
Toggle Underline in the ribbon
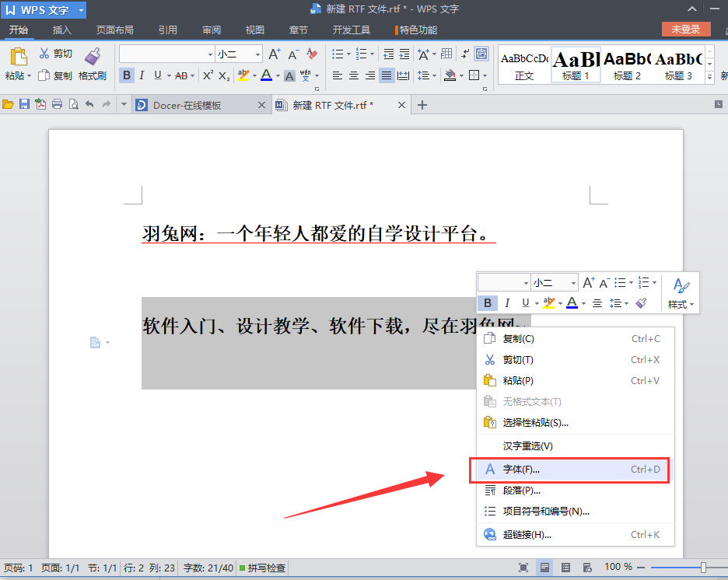(x=157, y=75)
